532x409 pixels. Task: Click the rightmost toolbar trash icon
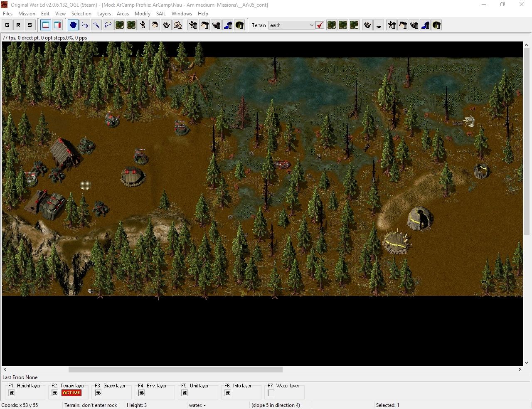tap(437, 25)
